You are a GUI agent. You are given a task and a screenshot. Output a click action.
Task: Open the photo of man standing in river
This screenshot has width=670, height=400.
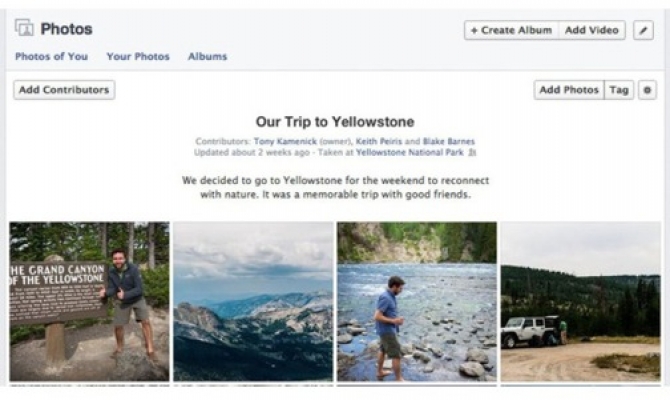417,301
